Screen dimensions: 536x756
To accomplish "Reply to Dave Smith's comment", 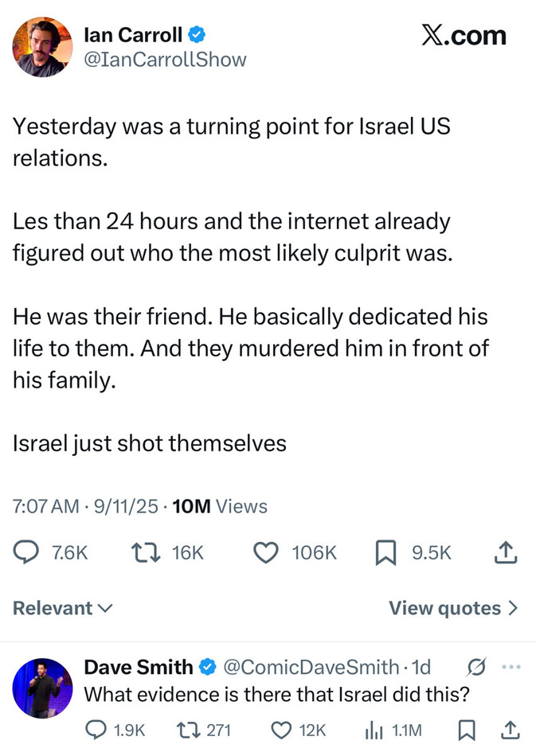I will coord(96,730).
